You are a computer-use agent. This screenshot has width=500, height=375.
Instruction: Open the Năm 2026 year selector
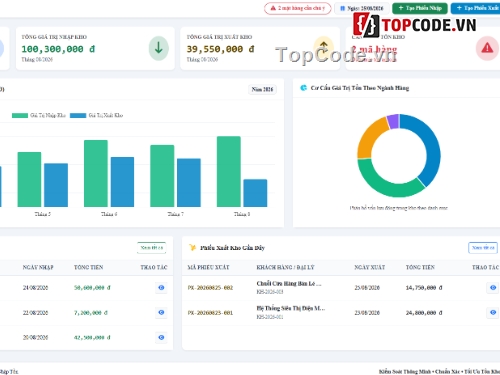coord(262,89)
